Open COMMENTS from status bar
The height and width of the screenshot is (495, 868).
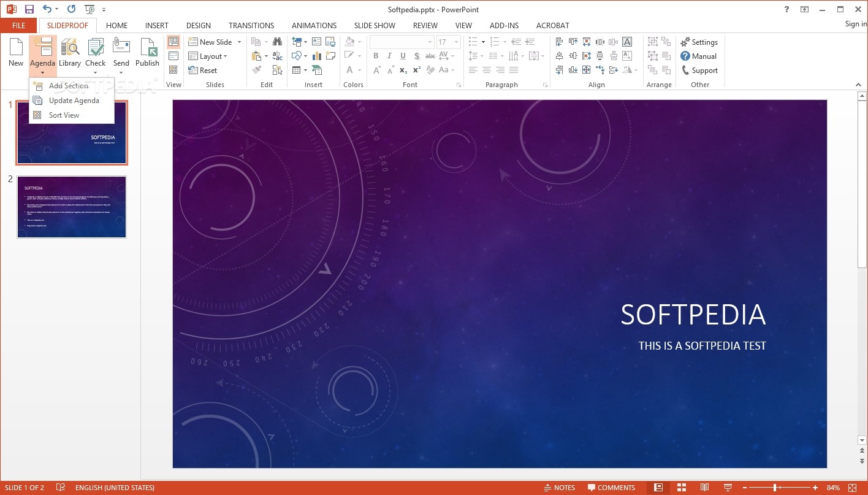pyautogui.click(x=611, y=488)
